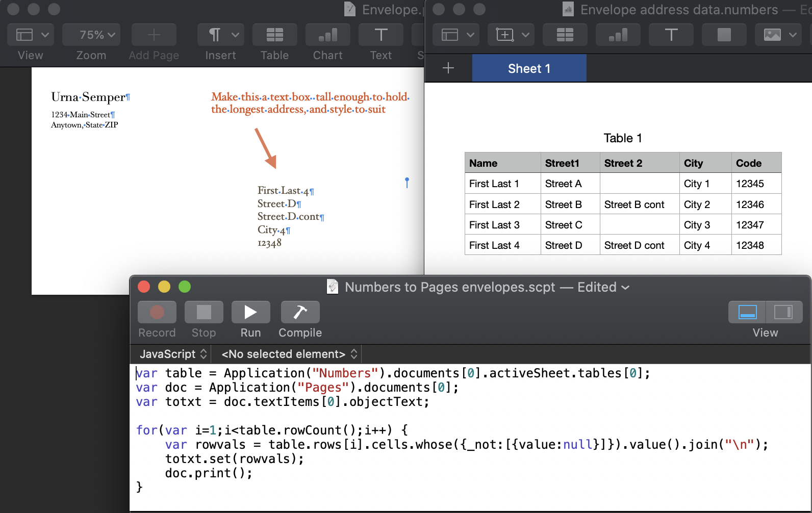Click the Text tool in Pages toolbar

tap(380, 35)
